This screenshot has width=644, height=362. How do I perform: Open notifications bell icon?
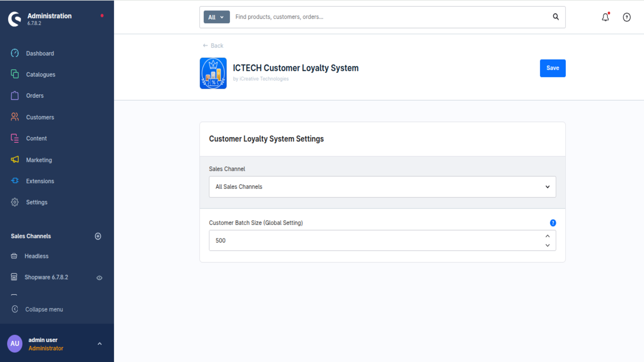click(605, 17)
